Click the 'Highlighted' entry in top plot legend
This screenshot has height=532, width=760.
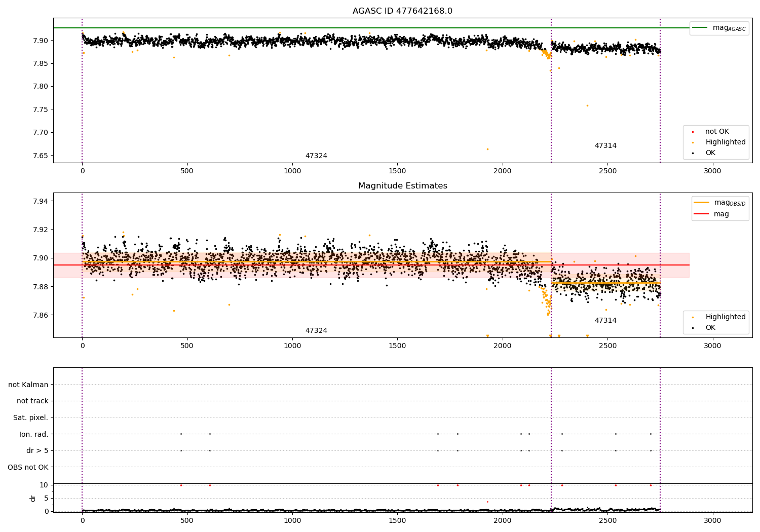click(x=719, y=142)
